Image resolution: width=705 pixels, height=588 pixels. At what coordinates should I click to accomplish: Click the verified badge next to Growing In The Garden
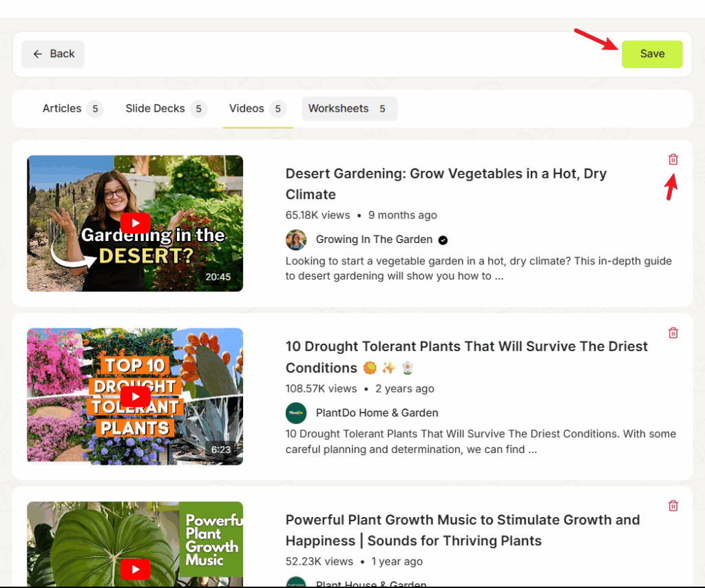[443, 240]
